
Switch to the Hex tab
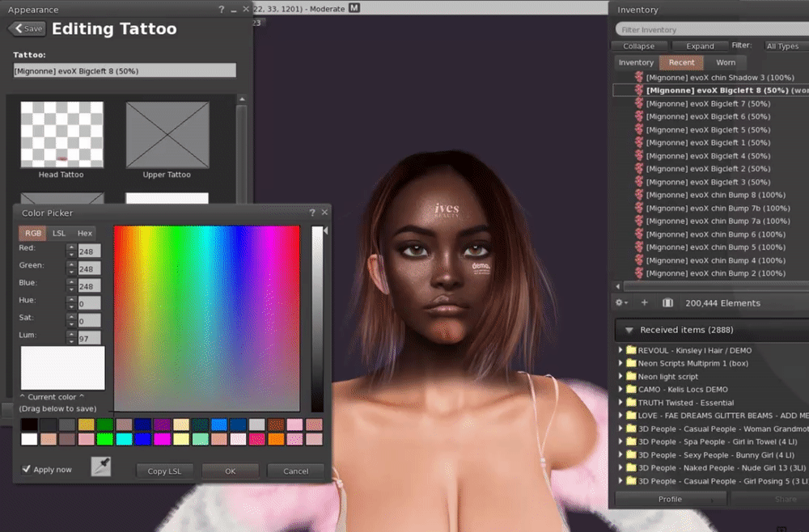coord(85,233)
